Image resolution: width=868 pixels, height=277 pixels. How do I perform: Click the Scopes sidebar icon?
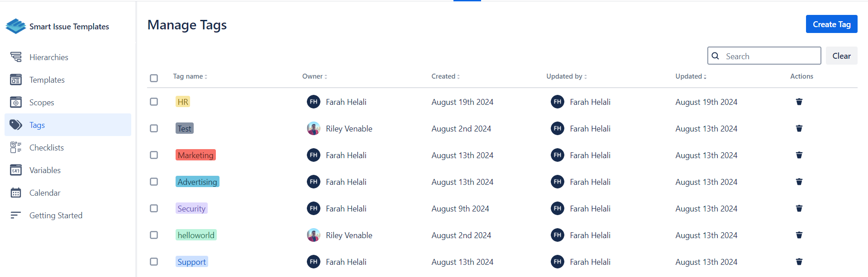pos(16,102)
